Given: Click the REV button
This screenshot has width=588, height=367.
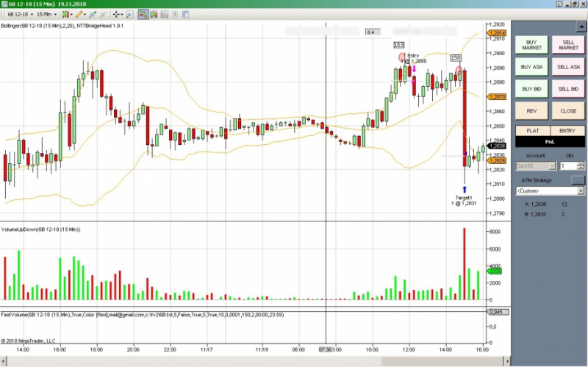Looking at the screenshot, I should (x=531, y=111).
